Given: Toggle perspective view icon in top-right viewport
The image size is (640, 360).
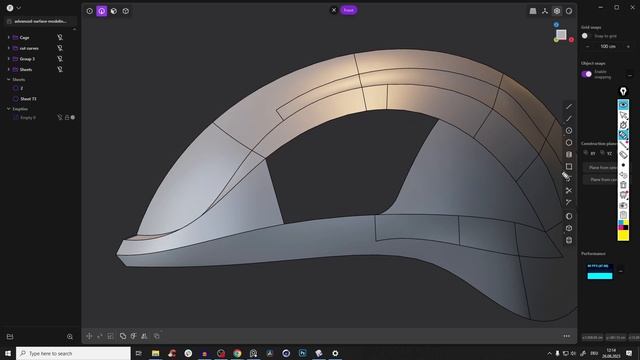Looking at the screenshot, I should pyautogui.click(x=533, y=11).
